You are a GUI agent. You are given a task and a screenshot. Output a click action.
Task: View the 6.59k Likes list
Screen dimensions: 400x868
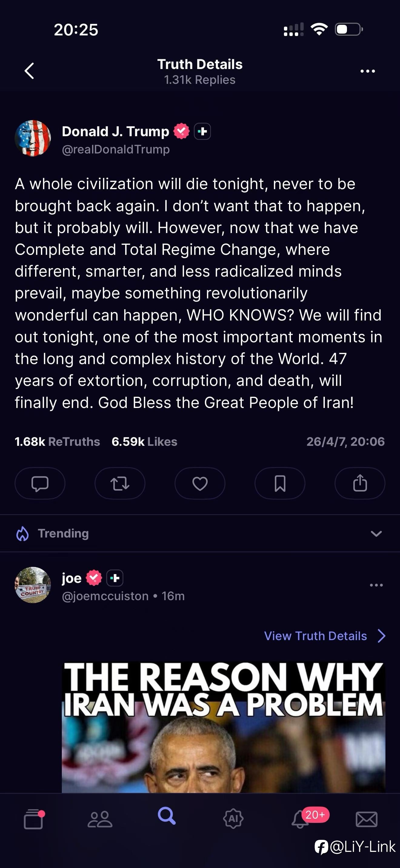144,441
